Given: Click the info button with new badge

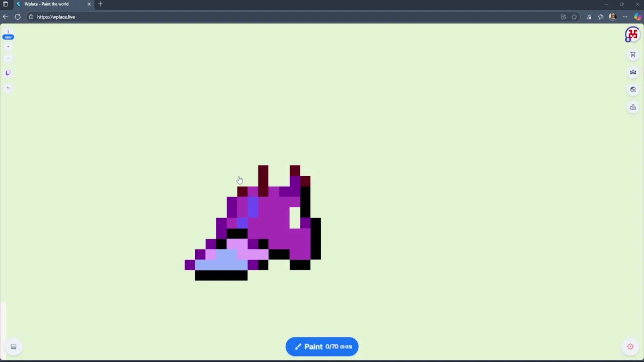Looking at the screenshot, I should point(8,34).
